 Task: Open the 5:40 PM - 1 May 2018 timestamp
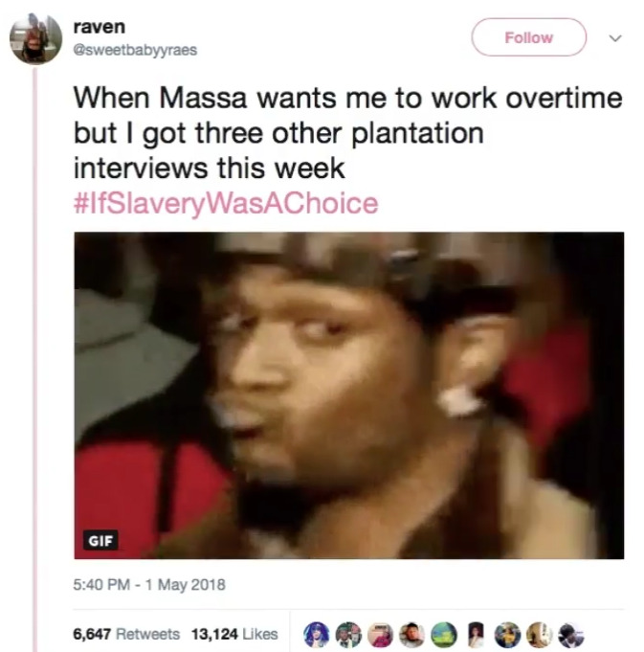(x=149, y=585)
